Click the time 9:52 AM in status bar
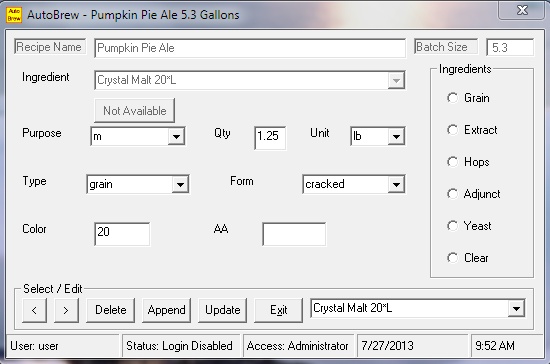550x364 pixels. (507, 346)
